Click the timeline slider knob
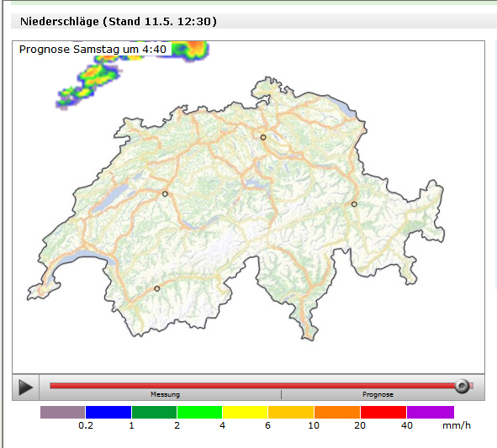The width and height of the screenshot is (497, 448). pos(462,386)
